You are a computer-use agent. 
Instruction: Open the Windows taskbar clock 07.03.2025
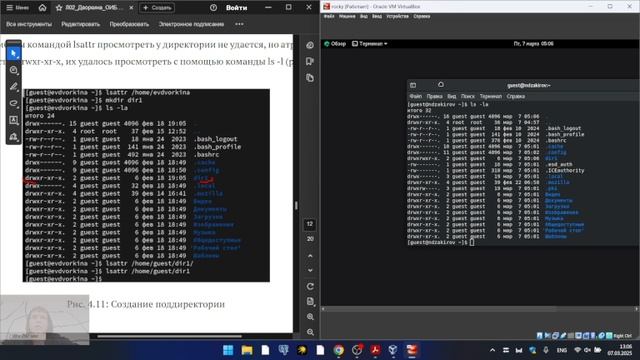coord(620,350)
